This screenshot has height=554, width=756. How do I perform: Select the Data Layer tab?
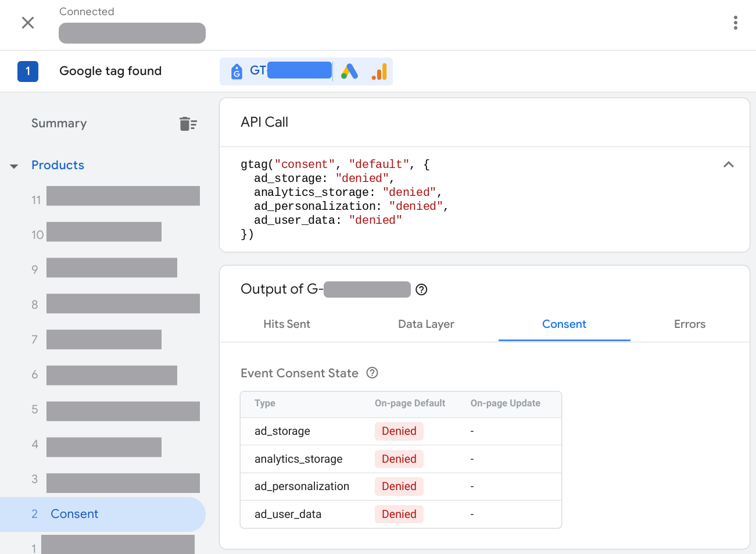426,324
